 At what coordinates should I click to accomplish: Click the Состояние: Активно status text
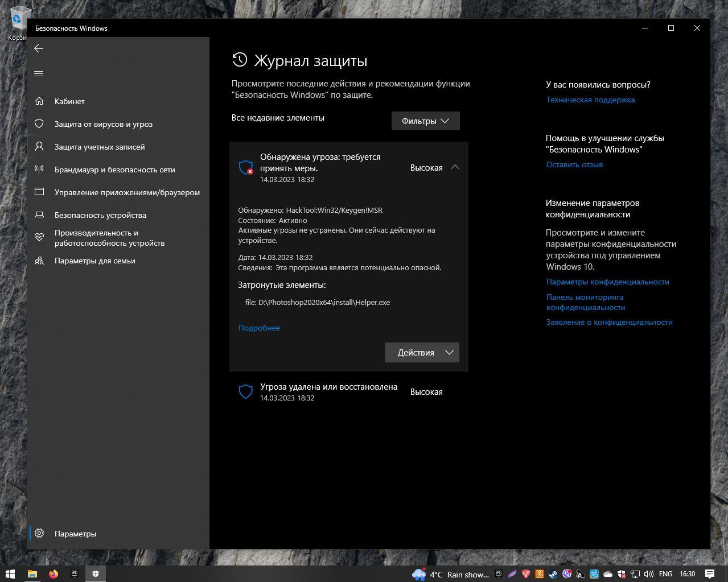pos(273,220)
